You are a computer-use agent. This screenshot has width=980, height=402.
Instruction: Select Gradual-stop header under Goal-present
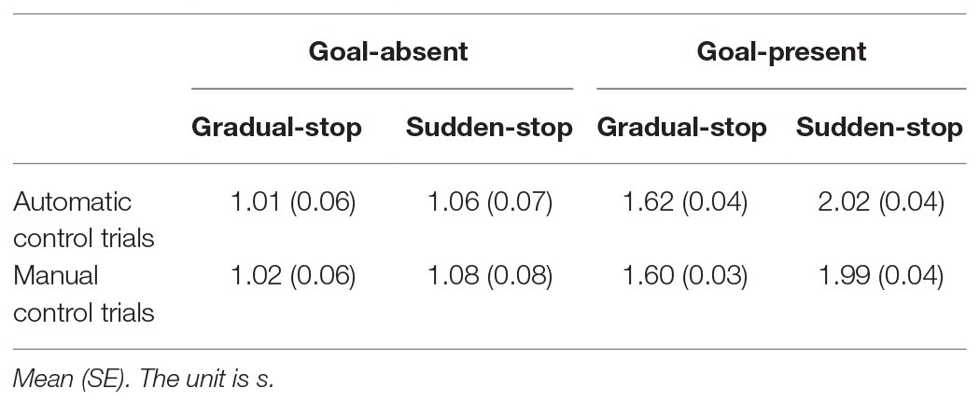tap(682, 128)
